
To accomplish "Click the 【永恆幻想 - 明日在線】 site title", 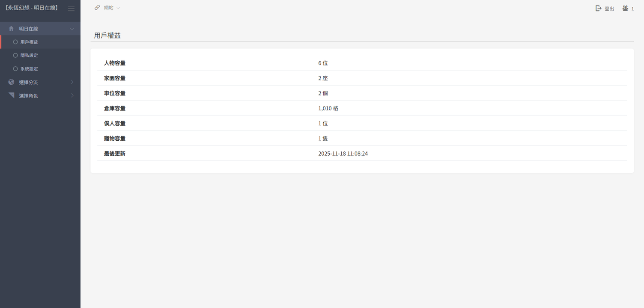I will (32, 8).
